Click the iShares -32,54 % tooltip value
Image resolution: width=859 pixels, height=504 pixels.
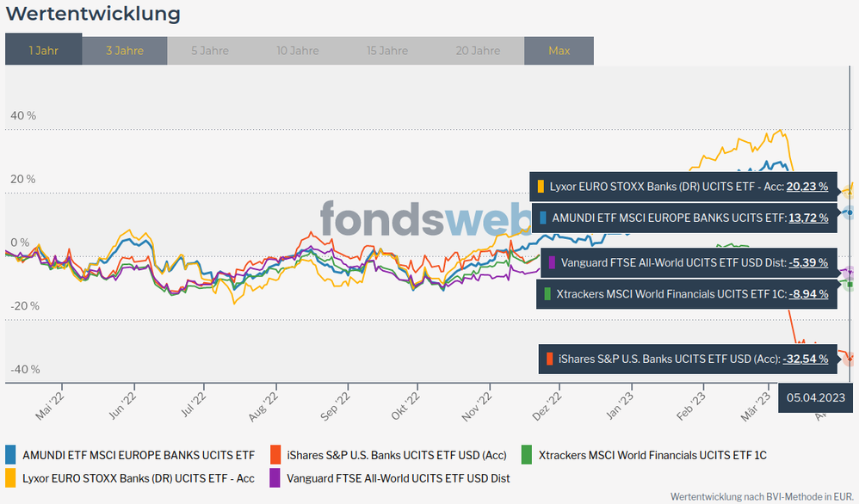coord(805,359)
